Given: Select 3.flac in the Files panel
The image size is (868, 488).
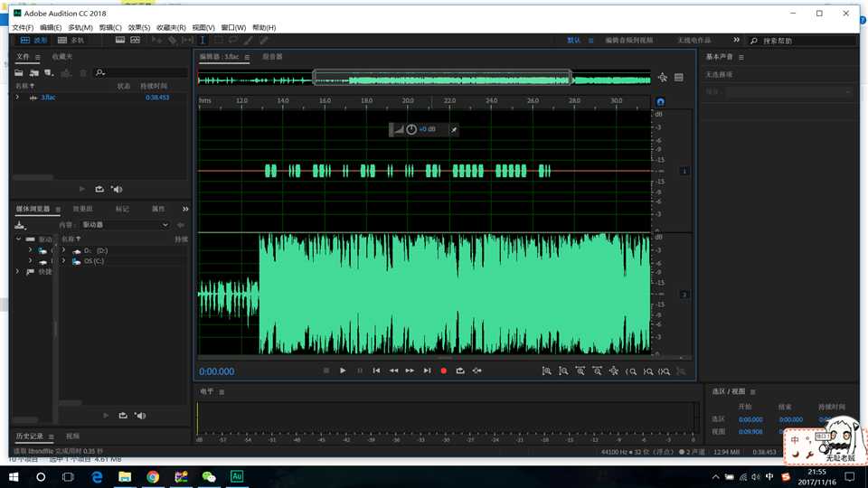Looking at the screenshot, I should (48, 98).
